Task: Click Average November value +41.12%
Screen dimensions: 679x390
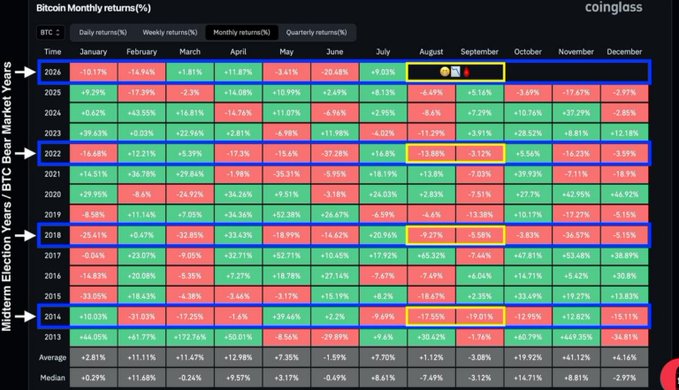Action: pos(576,357)
